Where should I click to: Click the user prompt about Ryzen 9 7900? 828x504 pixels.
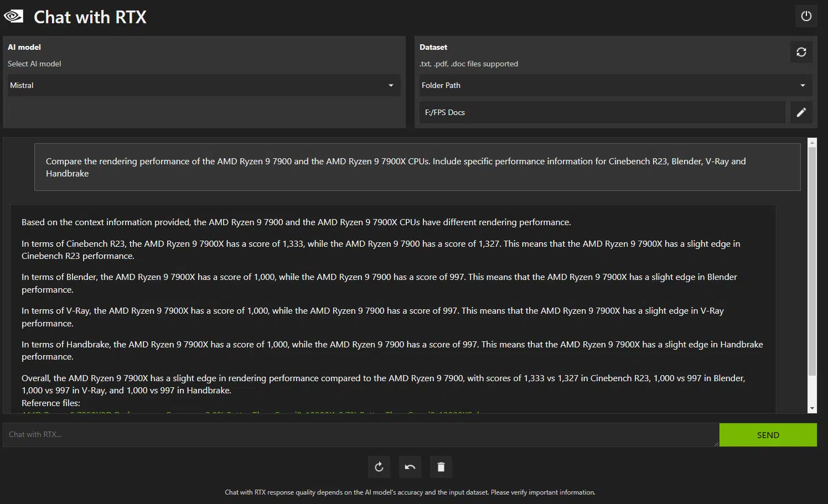click(417, 167)
